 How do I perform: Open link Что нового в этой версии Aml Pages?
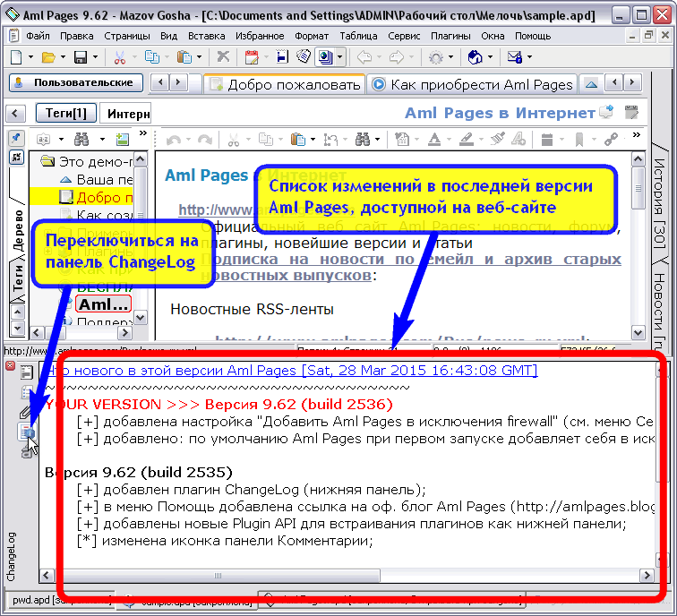point(291,371)
